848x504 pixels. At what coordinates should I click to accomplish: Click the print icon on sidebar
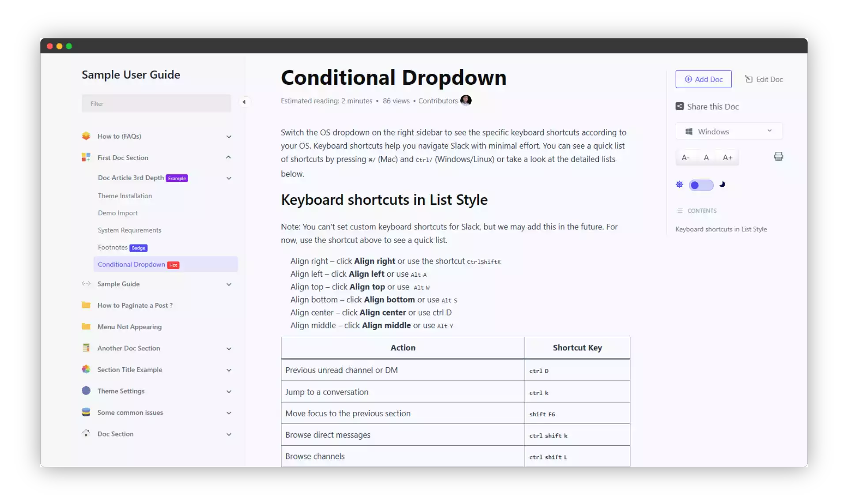(778, 156)
